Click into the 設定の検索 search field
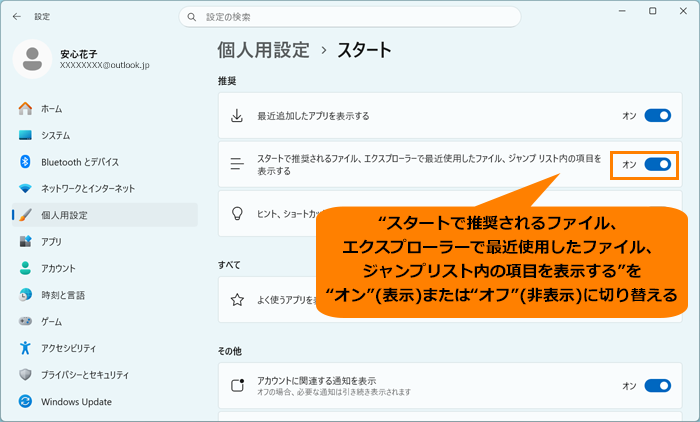Image resolution: width=700 pixels, height=422 pixels. pos(350,17)
